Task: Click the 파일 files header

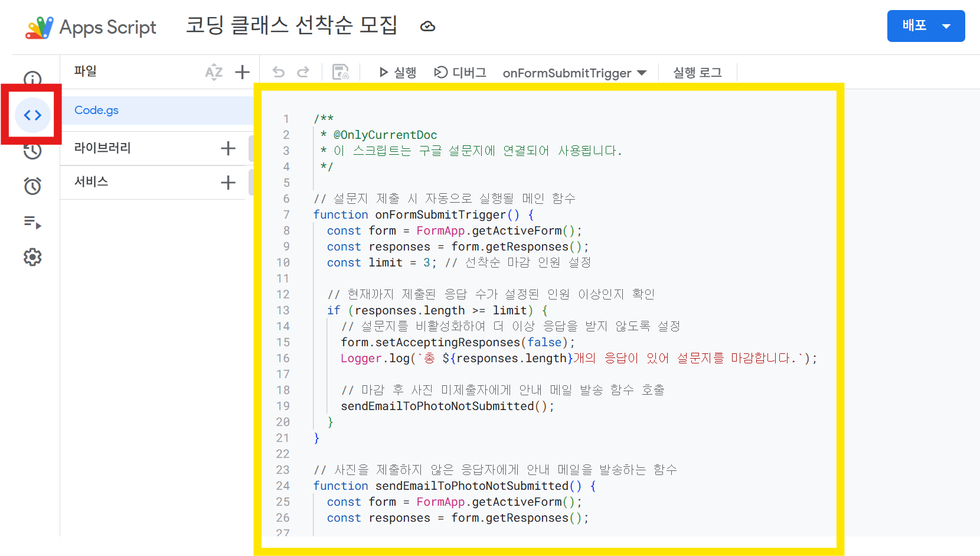Action: 86,71
